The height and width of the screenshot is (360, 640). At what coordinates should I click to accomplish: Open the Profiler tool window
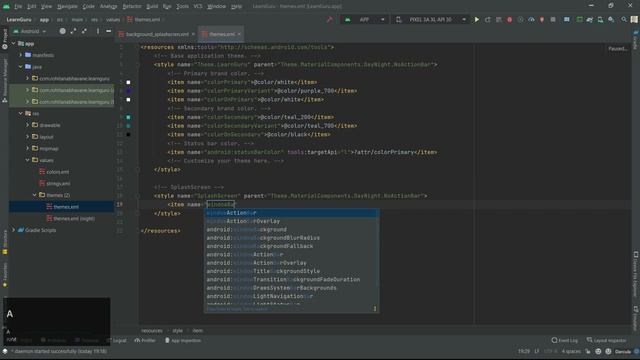tap(145, 340)
